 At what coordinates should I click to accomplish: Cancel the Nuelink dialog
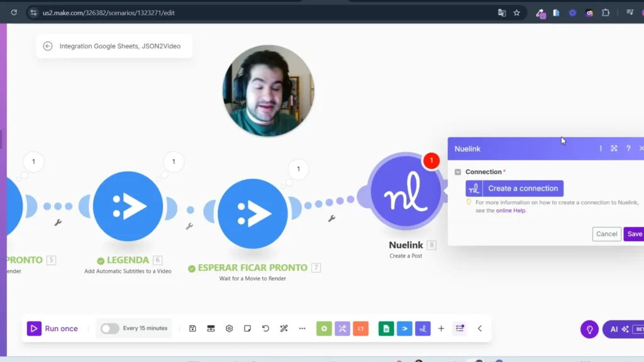(607, 234)
